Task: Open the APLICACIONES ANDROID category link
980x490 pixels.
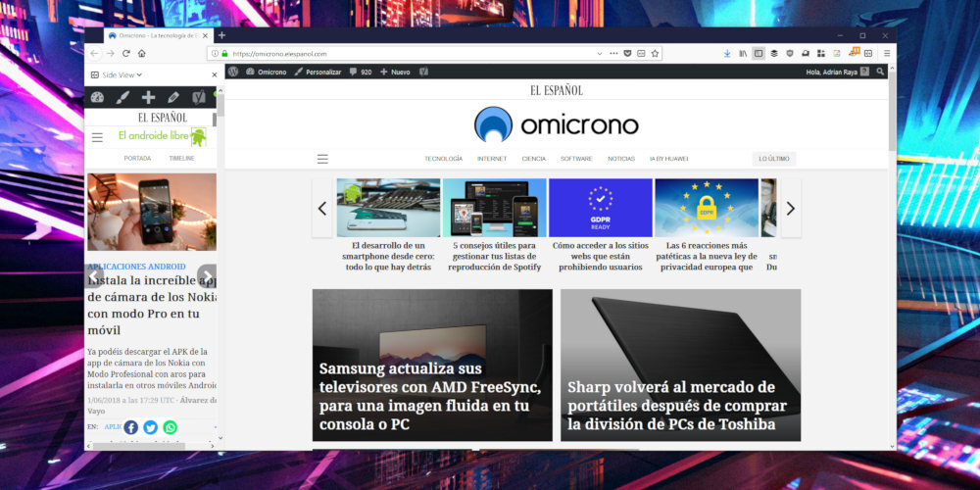Action: coord(136,267)
